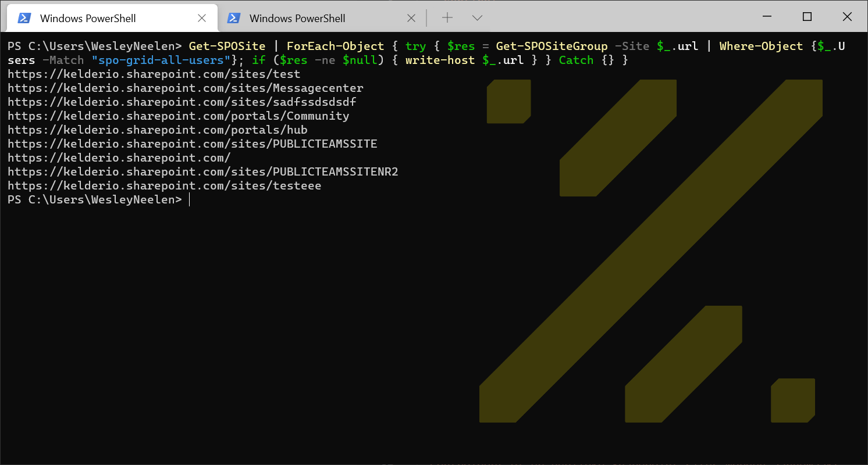Click the PowerShell icon on the second tab

(233, 18)
